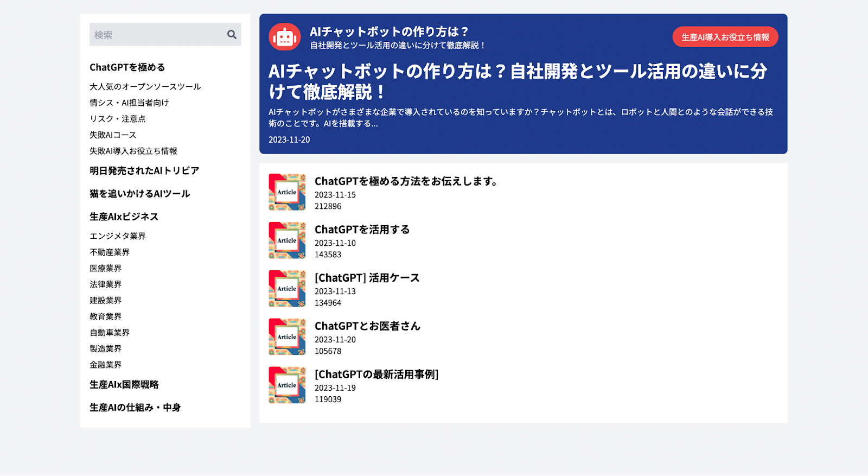Select 生産AIx国際戦略 category
868x476 pixels.
coord(124,384)
